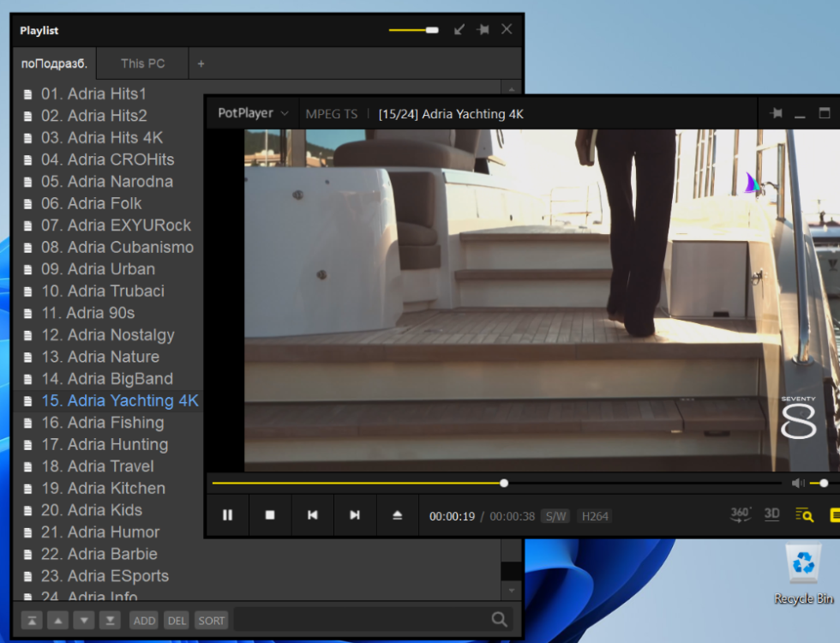Click the Playlist detach arrow icon

pyautogui.click(x=459, y=29)
